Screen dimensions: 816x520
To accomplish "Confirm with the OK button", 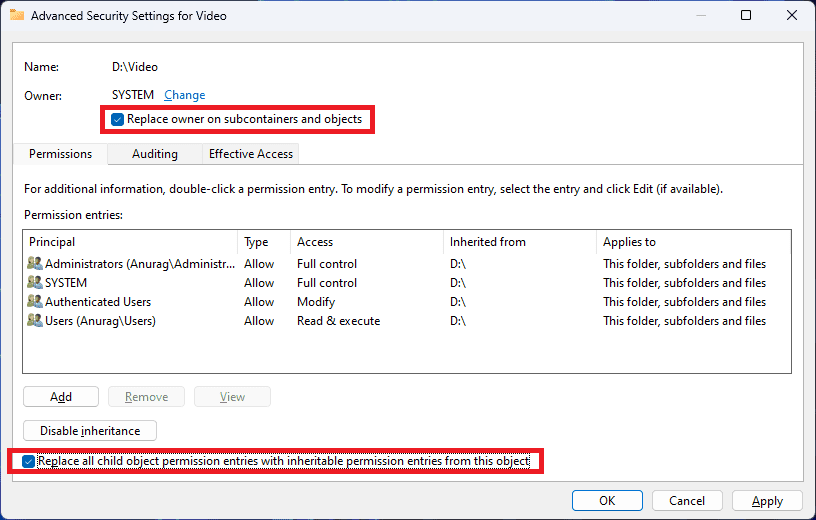I will click(x=607, y=500).
